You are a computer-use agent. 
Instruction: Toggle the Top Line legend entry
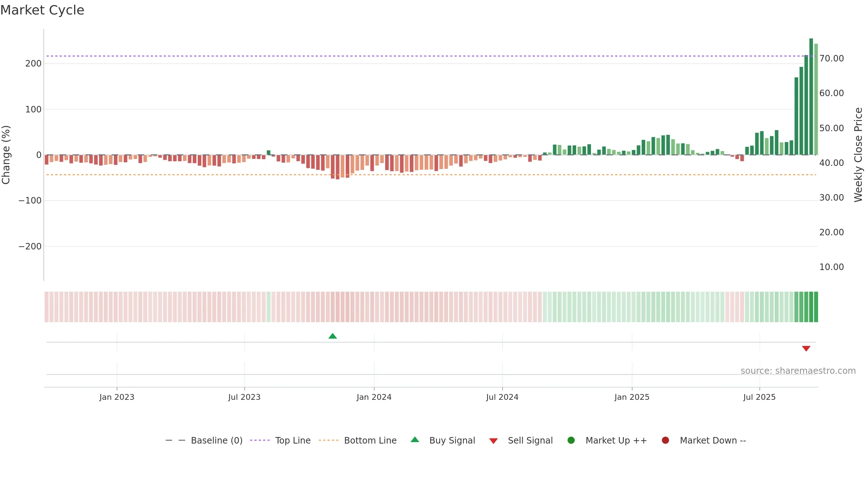[280, 440]
